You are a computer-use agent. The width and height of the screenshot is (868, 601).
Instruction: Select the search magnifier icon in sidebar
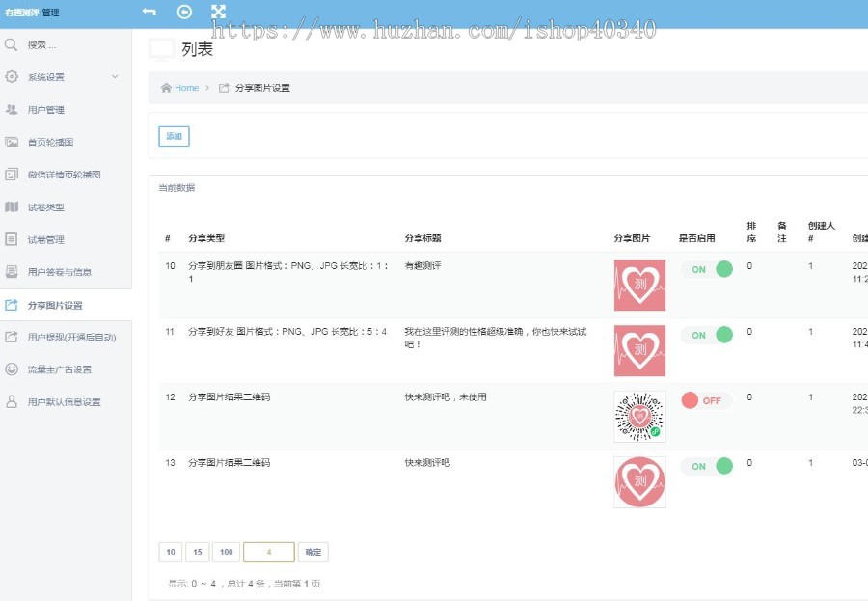click(x=10, y=43)
